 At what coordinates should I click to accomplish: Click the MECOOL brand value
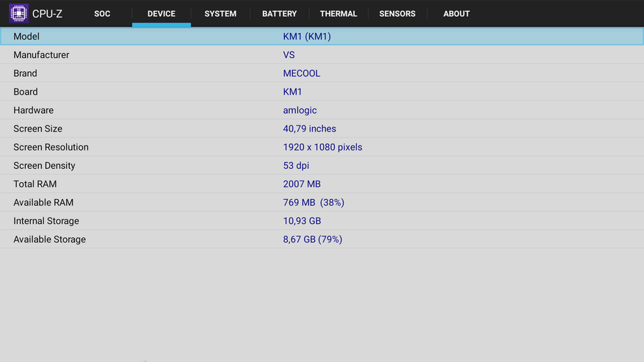coord(302,73)
